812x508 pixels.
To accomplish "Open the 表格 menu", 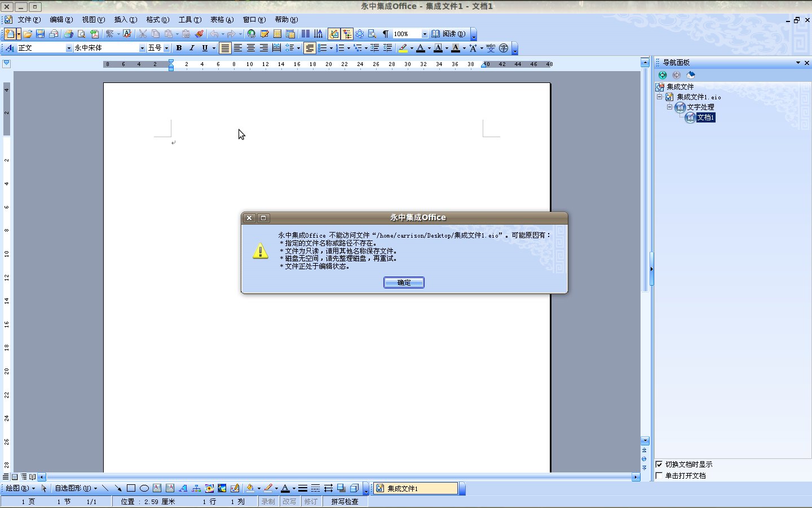I will coord(222,20).
